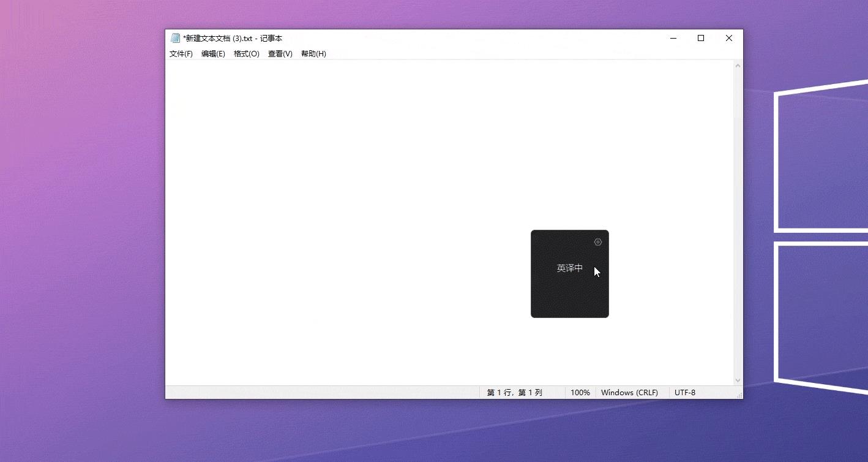Open the 编辑(E) menu

click(x=213, y=54)
